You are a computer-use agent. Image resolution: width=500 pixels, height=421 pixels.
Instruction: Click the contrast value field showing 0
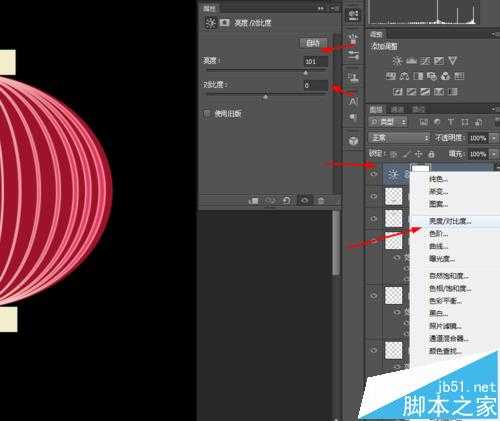pos(316,85)
